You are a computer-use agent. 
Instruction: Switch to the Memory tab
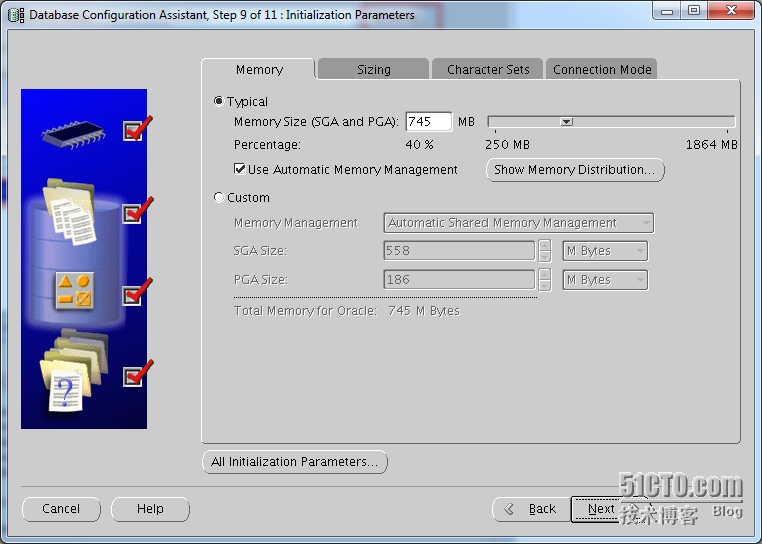(x=259, y=70)
